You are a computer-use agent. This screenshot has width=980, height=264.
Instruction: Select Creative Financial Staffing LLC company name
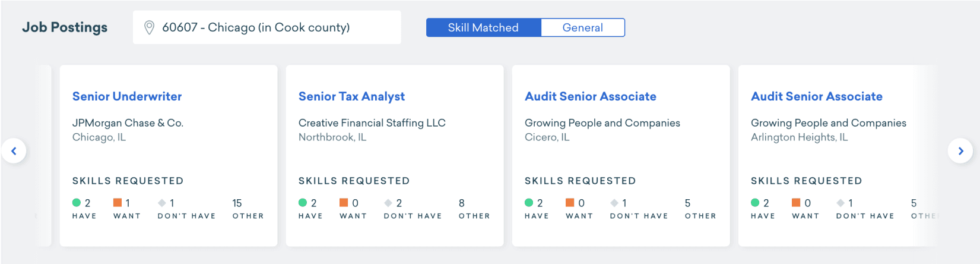click(372, 123)
